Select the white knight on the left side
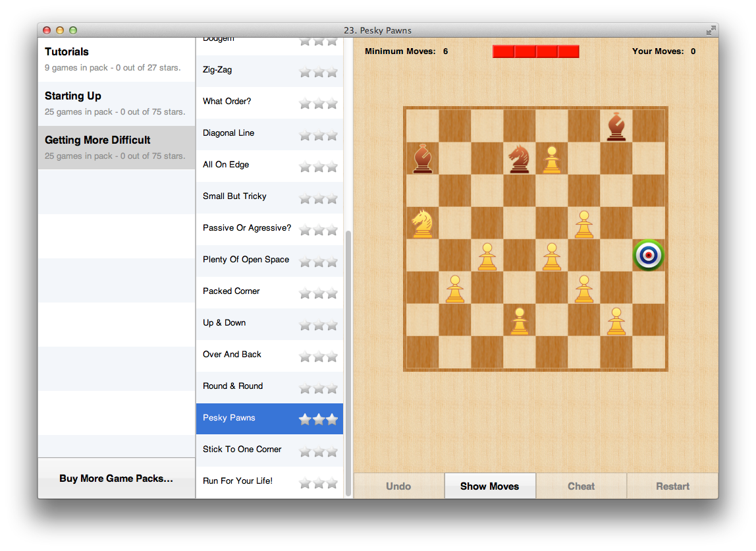756x551 pixels. 422,224
